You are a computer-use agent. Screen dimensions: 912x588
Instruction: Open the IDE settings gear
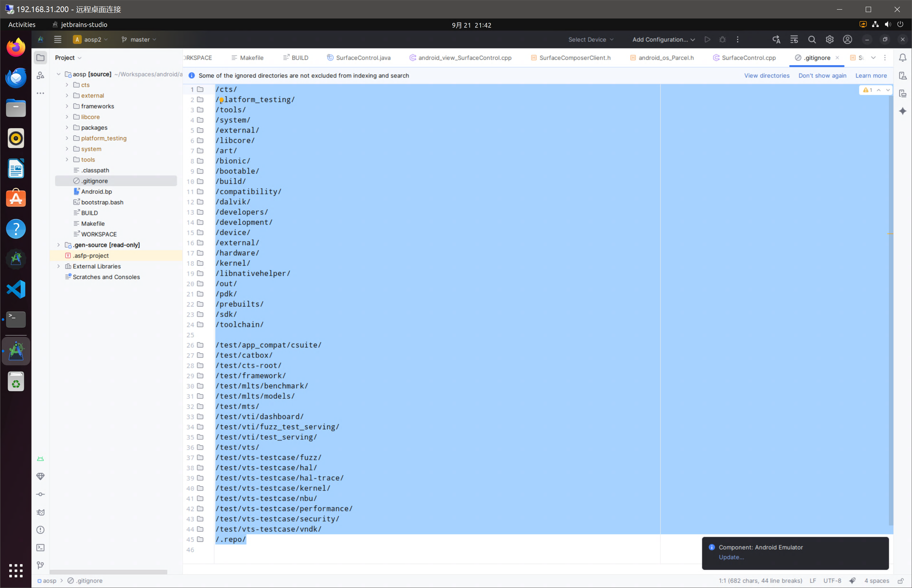pyautogui.click(x=829, y=39)
